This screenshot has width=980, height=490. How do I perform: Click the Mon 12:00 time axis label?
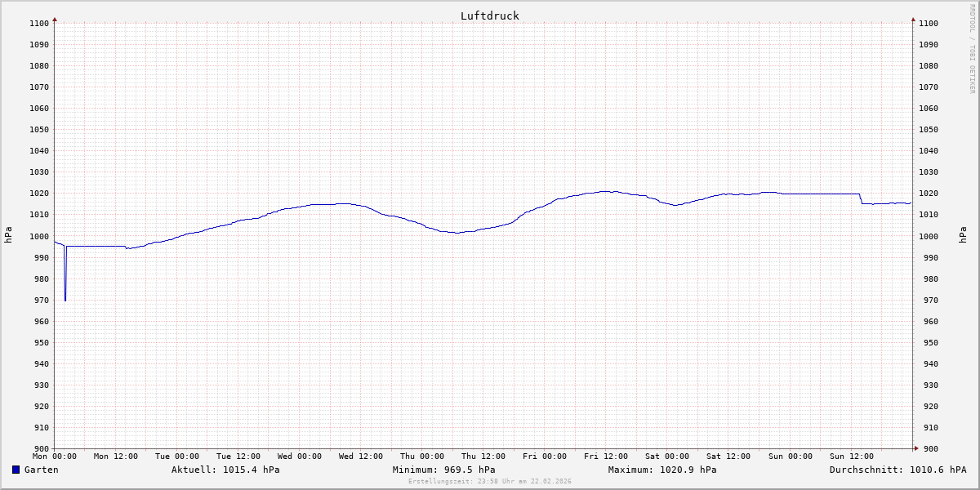115,457
